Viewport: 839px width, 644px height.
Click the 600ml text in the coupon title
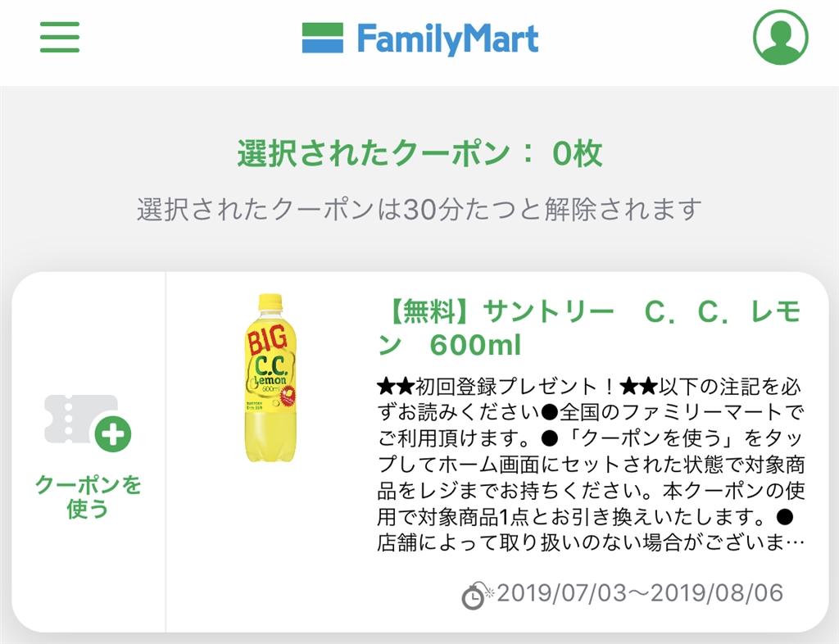coord(475,346)
